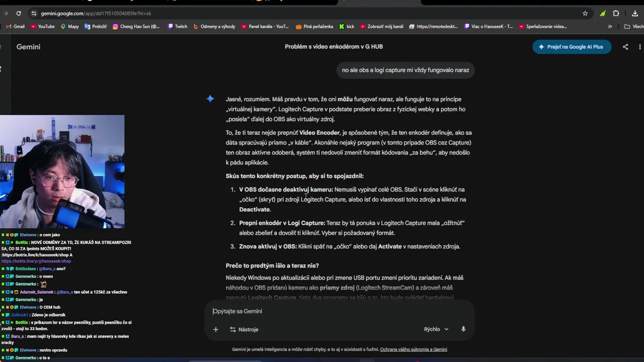Open the Gmail bookmark

15,27
